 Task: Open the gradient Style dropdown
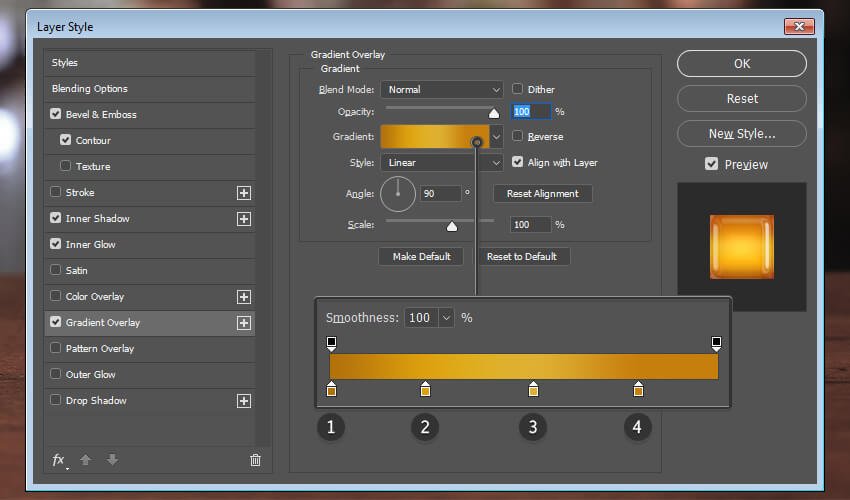pos(442,163)
